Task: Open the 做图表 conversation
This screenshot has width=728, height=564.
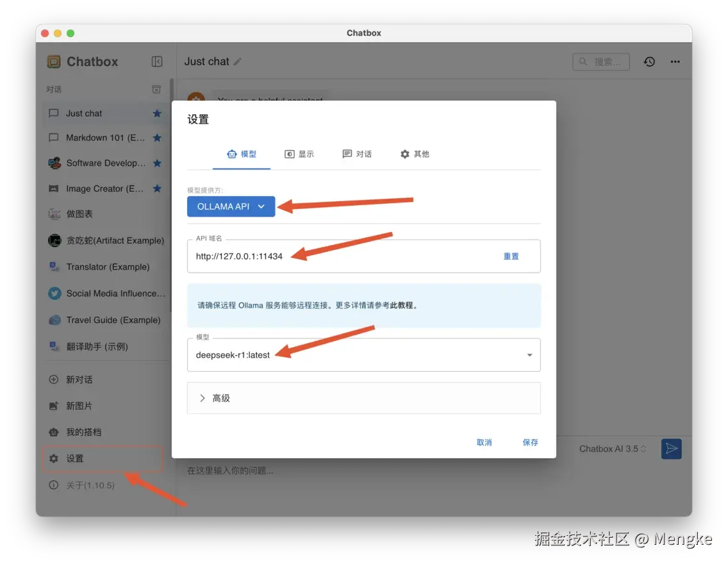Action: [x=105, y=214]
